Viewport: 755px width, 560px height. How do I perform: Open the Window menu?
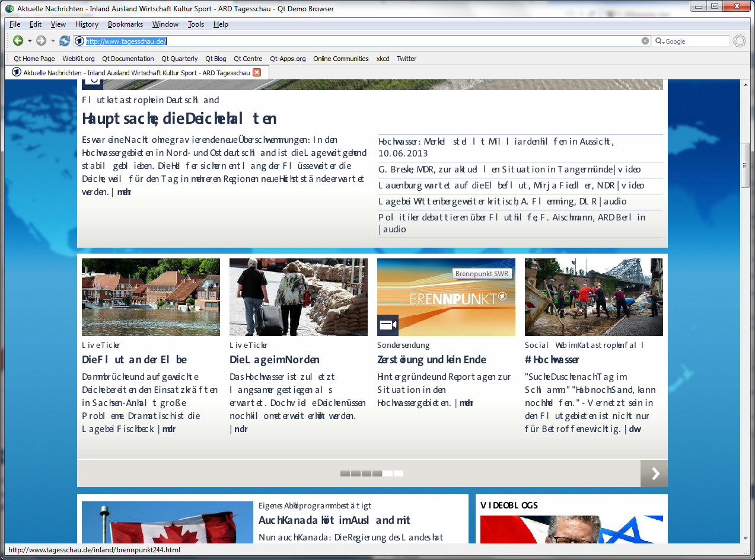[165, 24]
